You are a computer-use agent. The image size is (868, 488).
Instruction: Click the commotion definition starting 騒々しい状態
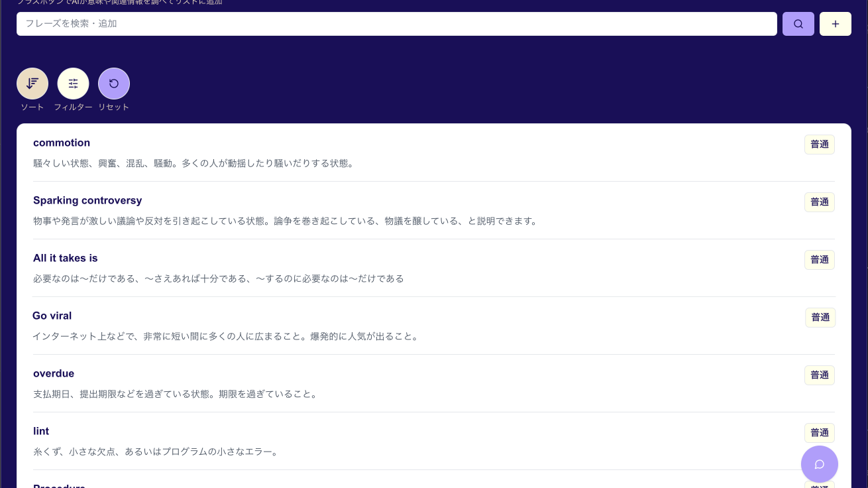pyautogui.click(x=193, y=163)
